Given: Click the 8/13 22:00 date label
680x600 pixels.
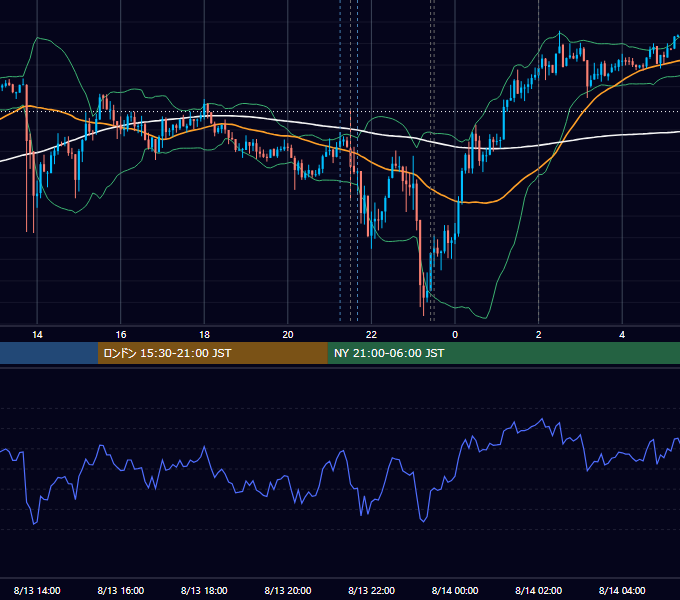Looking at the screenshot, I should click(371, 590).
